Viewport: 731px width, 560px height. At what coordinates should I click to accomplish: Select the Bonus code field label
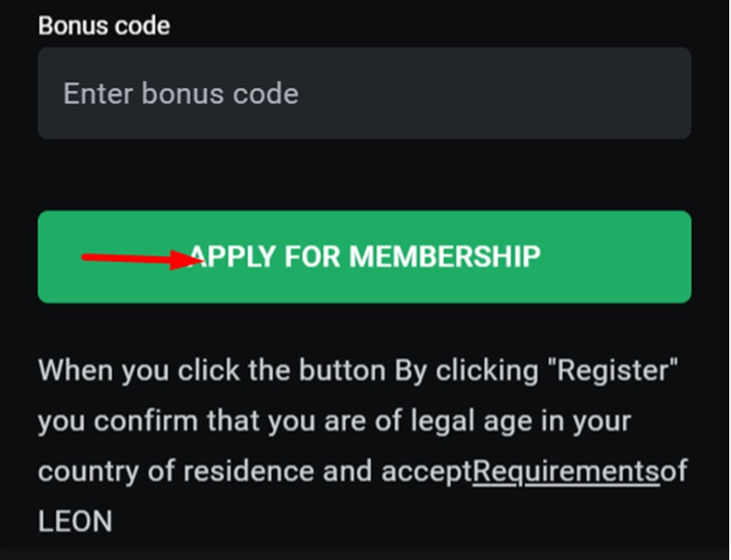[104, 25]
